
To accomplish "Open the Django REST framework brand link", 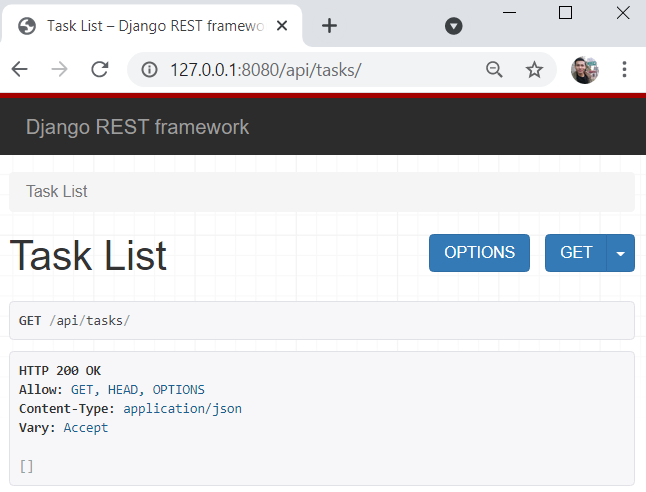I will (138, 127).
